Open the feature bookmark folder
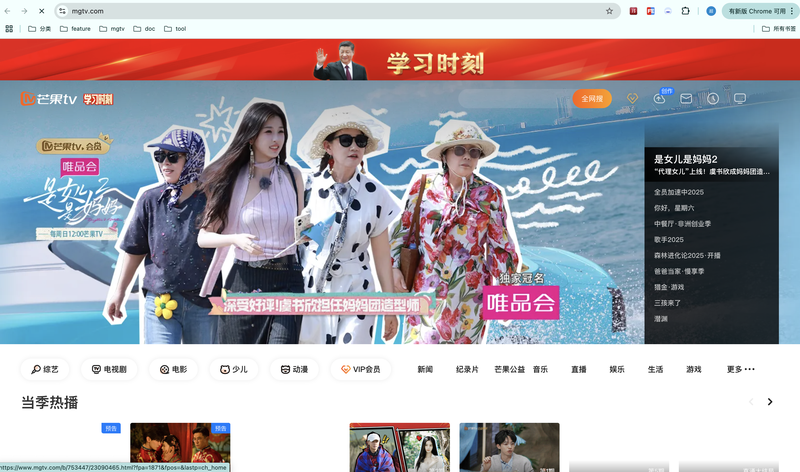This screenshot has height=472, width=800. 75,29
